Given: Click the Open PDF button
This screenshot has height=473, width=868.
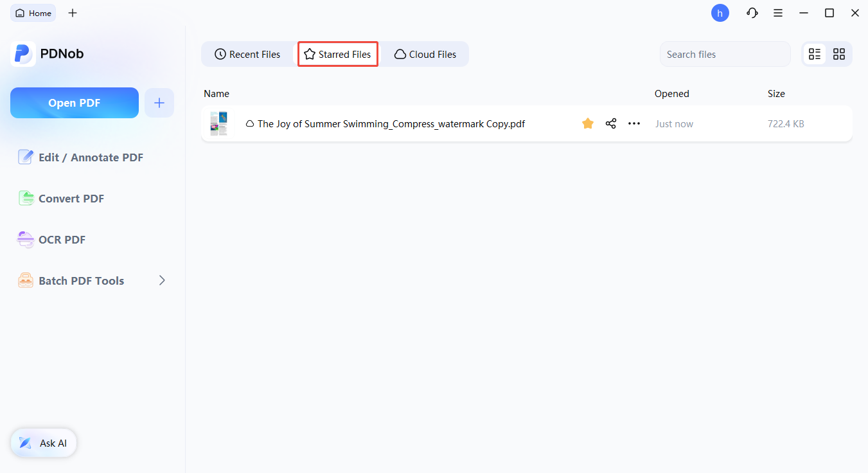Looking at the screenshot, I should tap(74, 102).
